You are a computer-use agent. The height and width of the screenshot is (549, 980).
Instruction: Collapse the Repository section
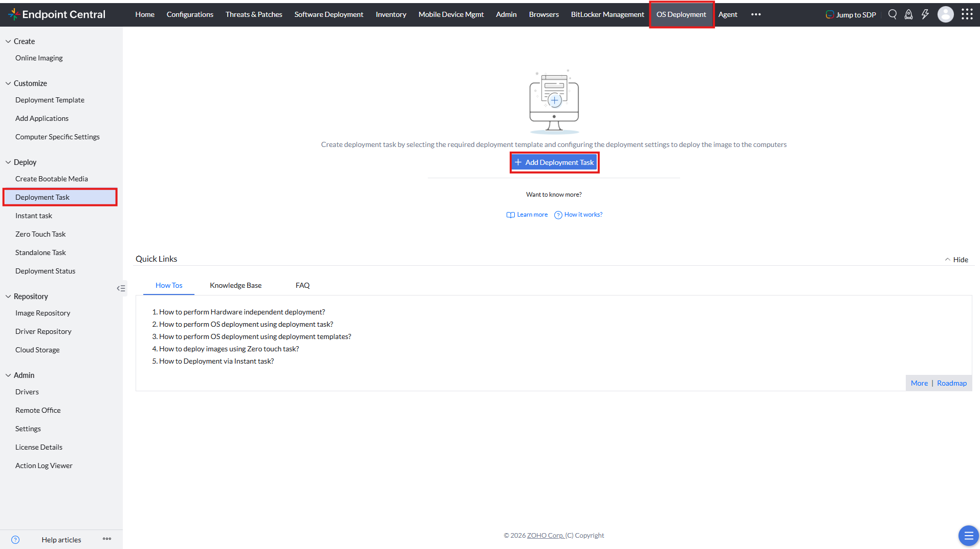8,297
